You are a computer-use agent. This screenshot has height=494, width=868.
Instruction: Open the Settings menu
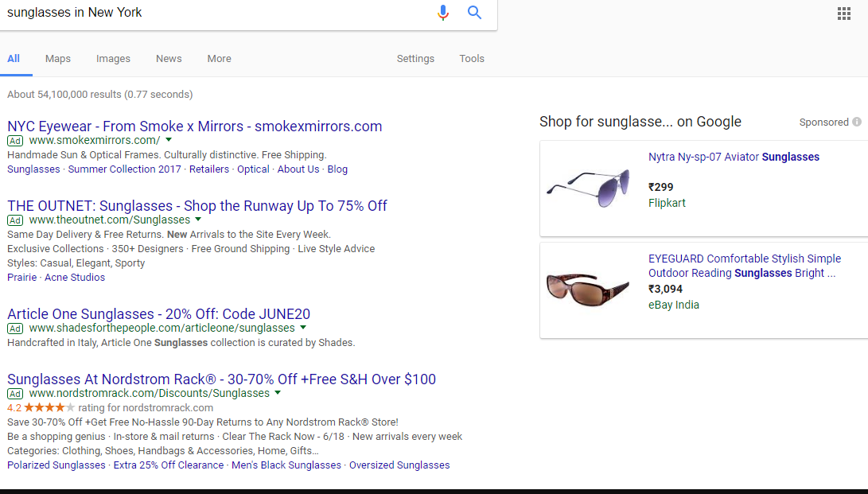click(x=415, y=58)
